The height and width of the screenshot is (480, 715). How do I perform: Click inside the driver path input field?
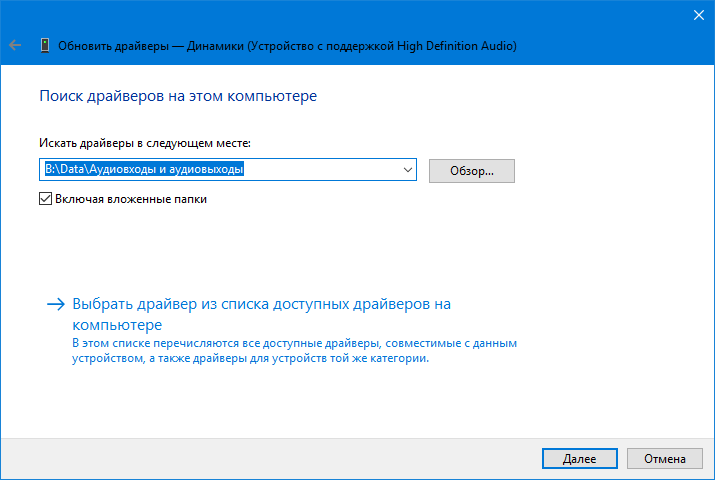click(320, 171)
